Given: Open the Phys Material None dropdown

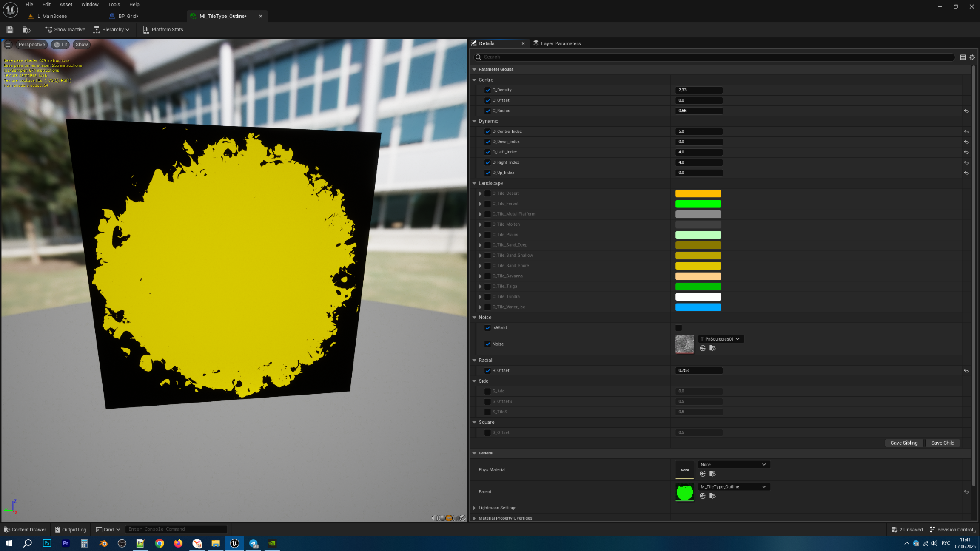Looking at the screenshot, I should click(x=734, y=464).
